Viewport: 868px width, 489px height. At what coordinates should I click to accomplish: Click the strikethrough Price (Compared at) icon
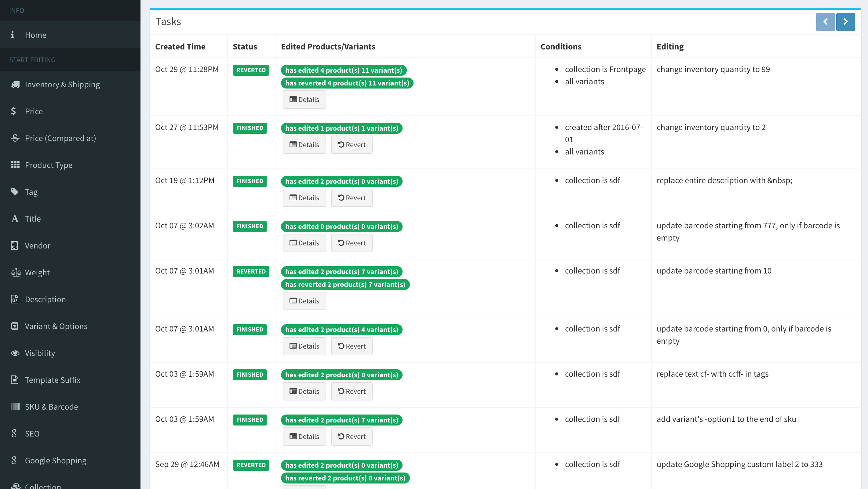pos(15,138)
